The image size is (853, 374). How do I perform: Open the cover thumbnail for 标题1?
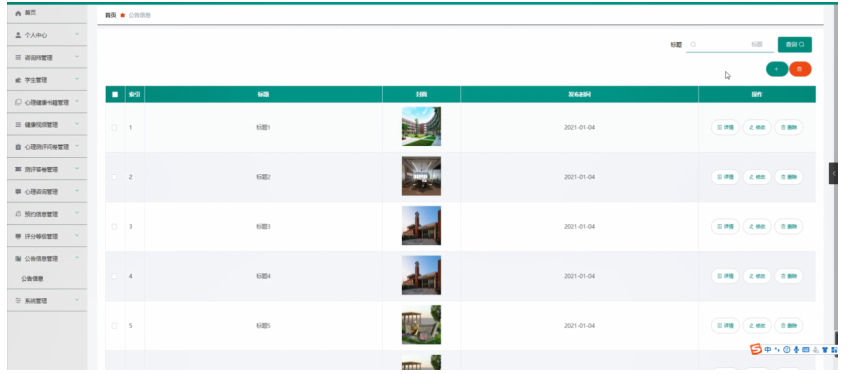click(x=421, y=126)
